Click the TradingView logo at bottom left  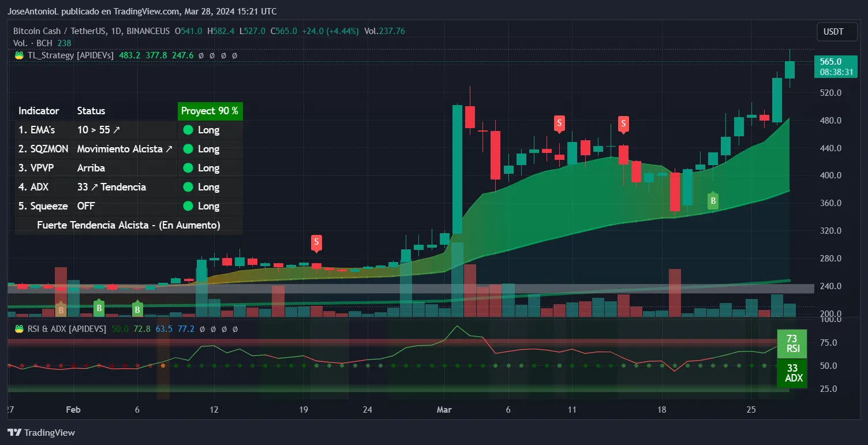pos(41,432)
